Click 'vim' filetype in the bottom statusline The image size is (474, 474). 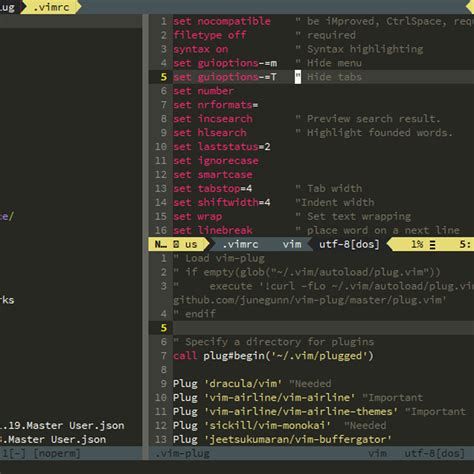click(377, 454)
